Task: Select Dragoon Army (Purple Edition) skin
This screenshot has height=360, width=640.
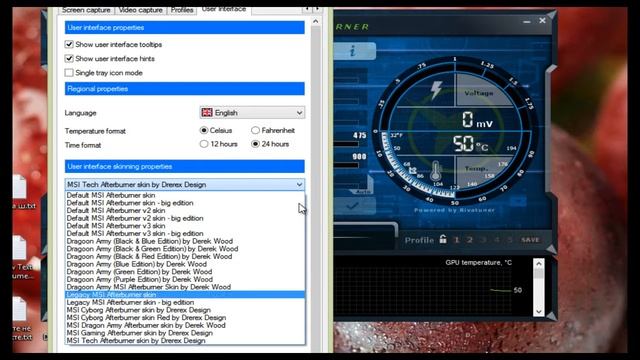Action: (x=185, y=279)
